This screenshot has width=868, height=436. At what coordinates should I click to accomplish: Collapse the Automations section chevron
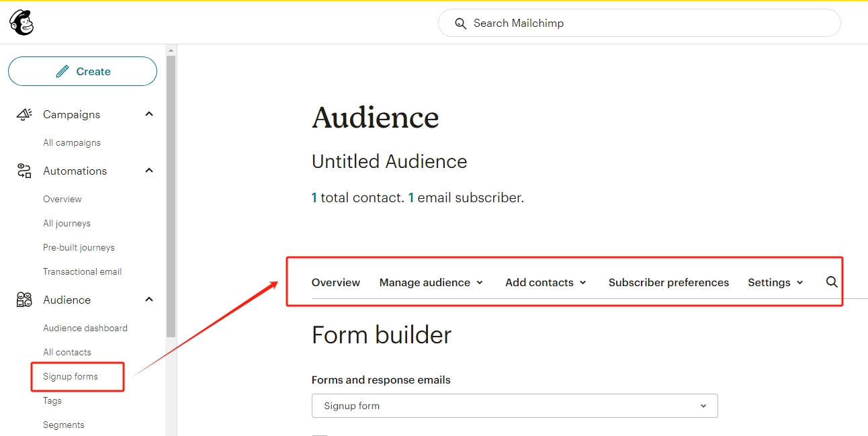pyautogui.click(x=149, y=171)
